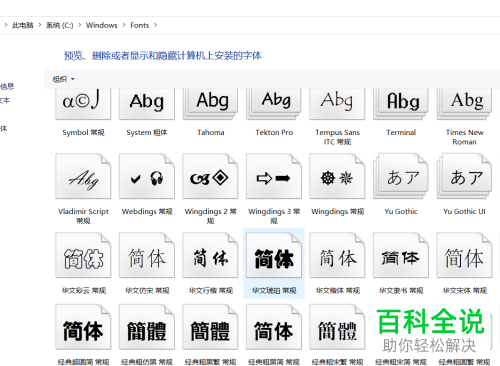Open the Times New Roman font thumbnail
Image resolution: width=500 pixels, height=366 pixels.
pyautogui.click(x=464, y=104)
